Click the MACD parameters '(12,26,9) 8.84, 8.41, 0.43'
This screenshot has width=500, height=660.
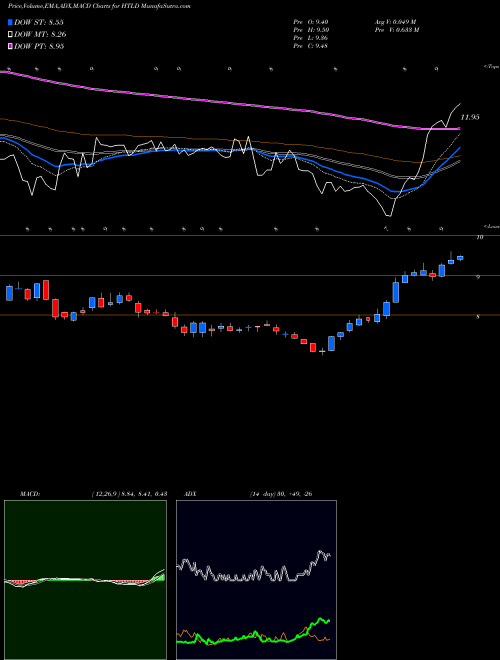click(129, 494)
